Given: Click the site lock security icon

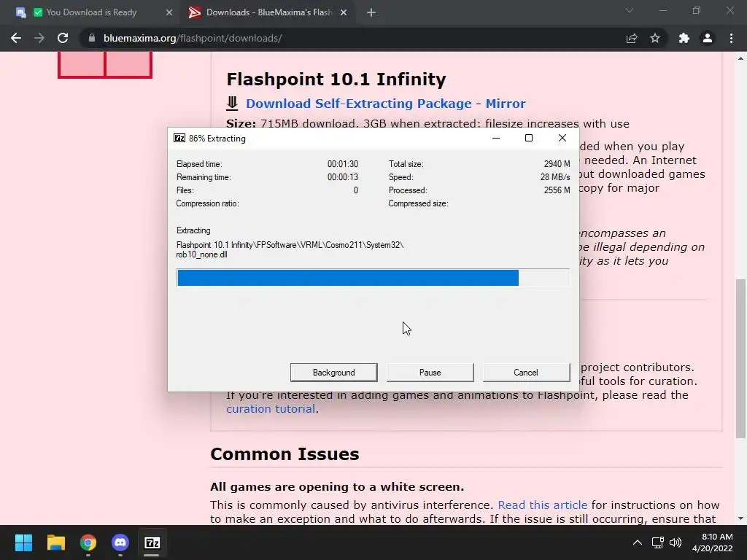Looking at the screenshot, I should tap(91, 38).
